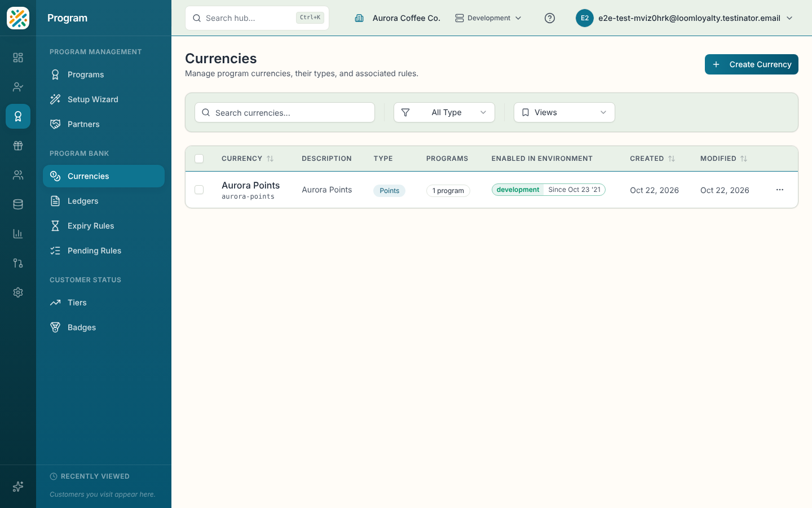
Task: Open the All Type filter dropdown
Action: (444, 112)
